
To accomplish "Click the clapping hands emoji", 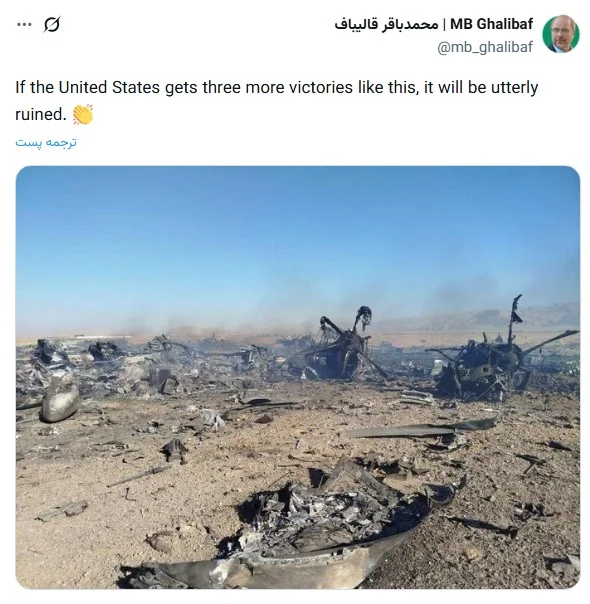I will click(83, 114).
